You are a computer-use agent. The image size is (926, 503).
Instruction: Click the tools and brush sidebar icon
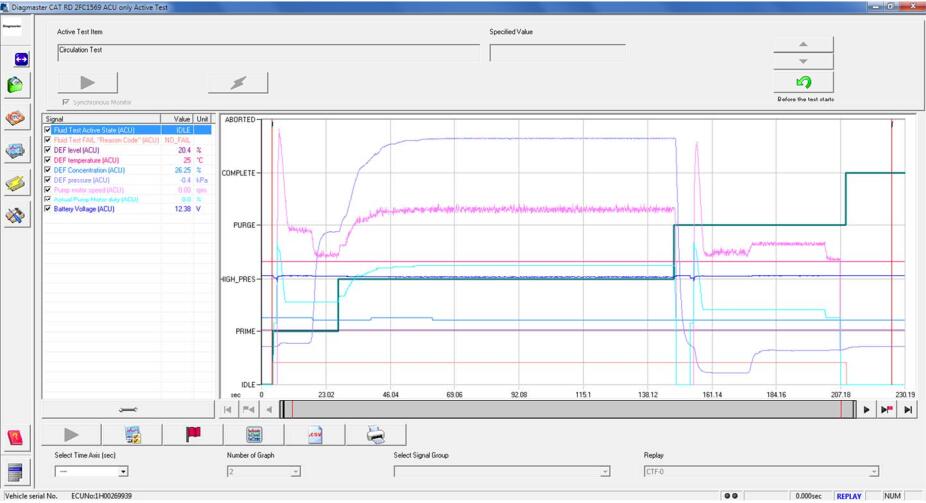pyautogui.click(x=15, y=216)
